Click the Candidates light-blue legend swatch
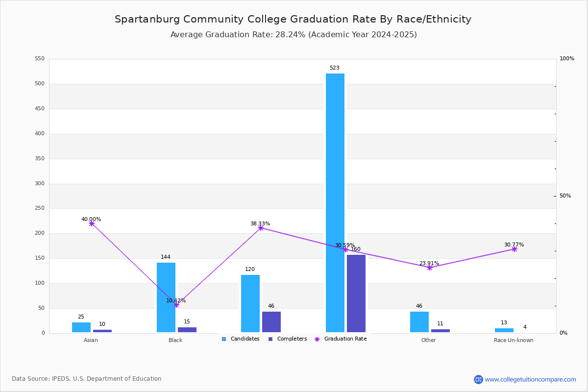 (x=224, y=339)
